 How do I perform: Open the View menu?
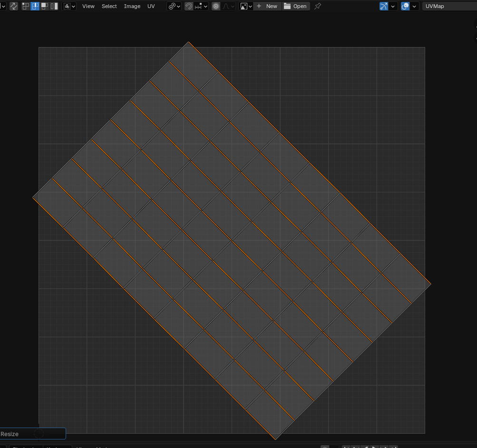point(88,6)
